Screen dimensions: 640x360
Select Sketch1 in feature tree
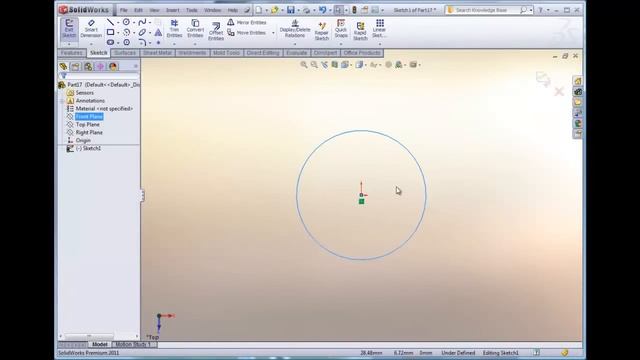[x=89, y=149]
